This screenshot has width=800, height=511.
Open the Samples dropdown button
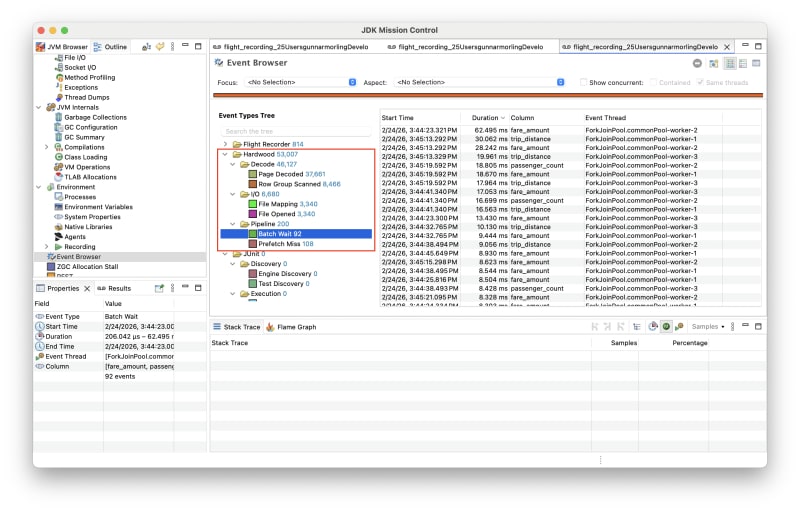click(x=709, y=327)
